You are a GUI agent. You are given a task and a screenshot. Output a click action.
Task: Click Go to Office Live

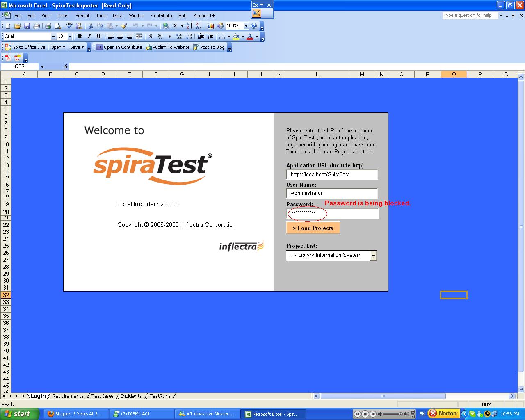click(25, 47)
